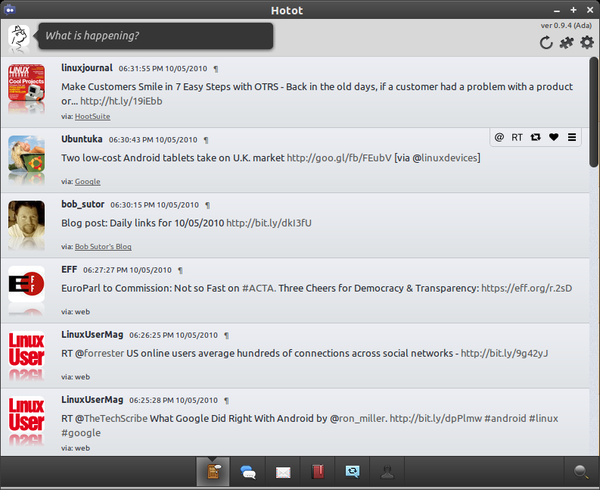
Task: Click pilcrow icon on Ubuntuka tweet
Action: pos(206,140)
